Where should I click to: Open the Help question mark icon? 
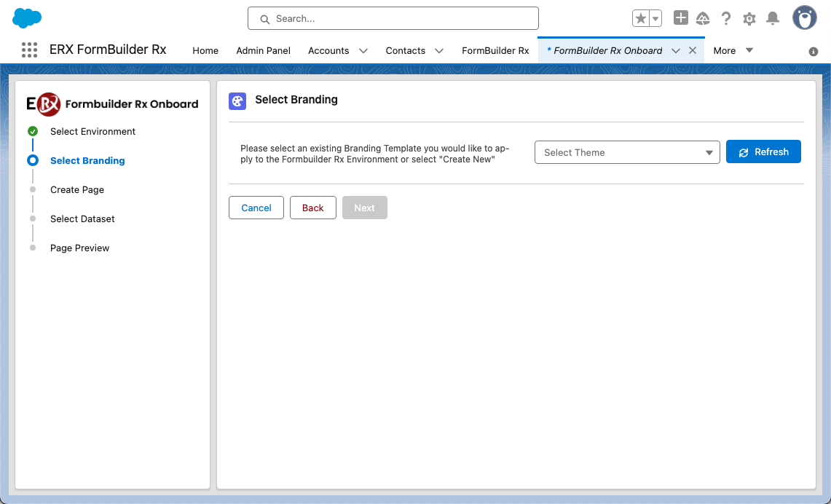(x=726, y=19)
